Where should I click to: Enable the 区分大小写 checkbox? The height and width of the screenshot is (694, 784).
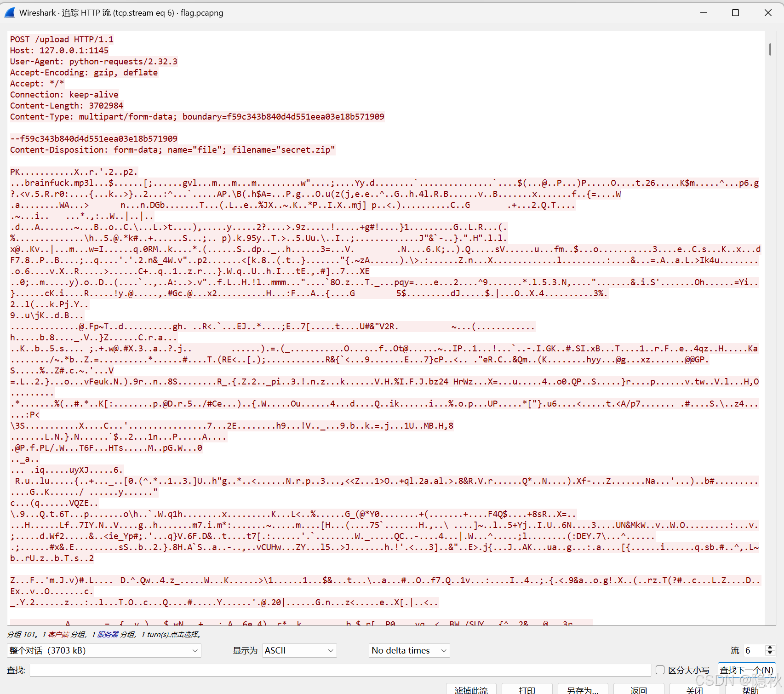(x=661, y=670)
